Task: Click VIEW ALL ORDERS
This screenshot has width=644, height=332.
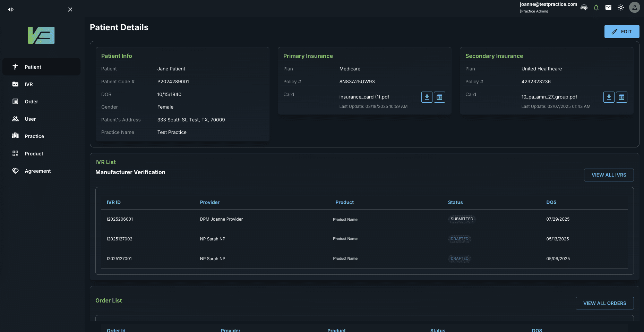Action: point(604,303)
